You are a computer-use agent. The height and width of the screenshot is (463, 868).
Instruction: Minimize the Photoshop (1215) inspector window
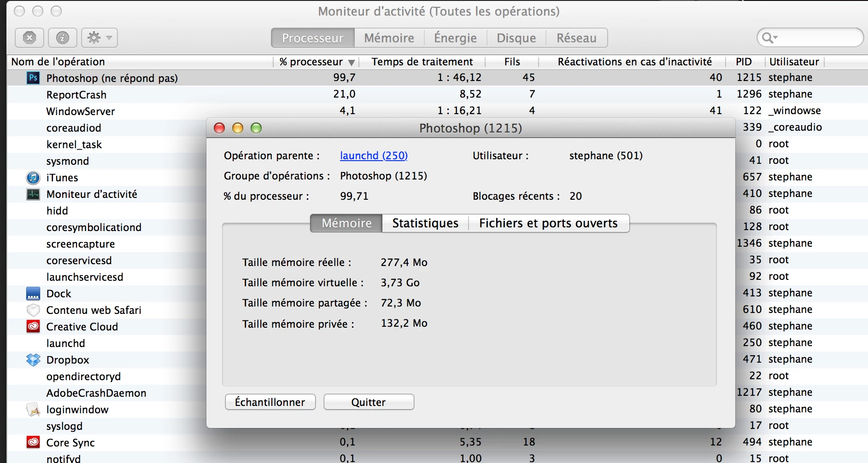click(238, 128)
